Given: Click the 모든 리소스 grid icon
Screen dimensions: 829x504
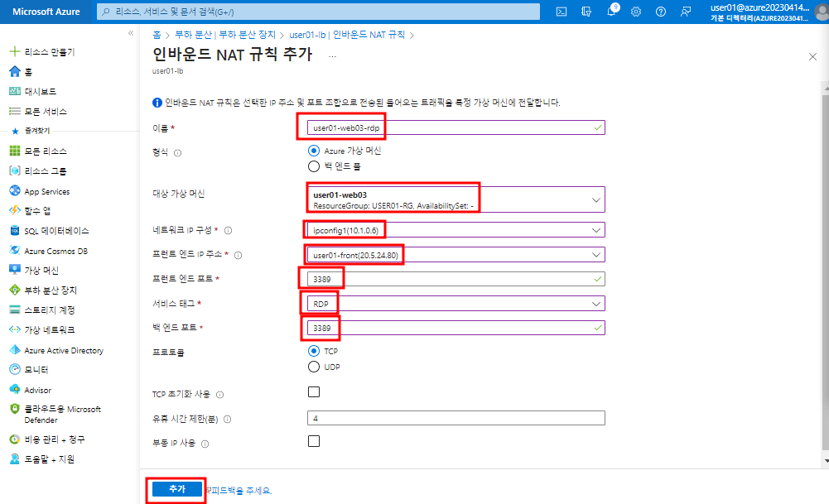Looking at the screenshot, I should 15,151.
